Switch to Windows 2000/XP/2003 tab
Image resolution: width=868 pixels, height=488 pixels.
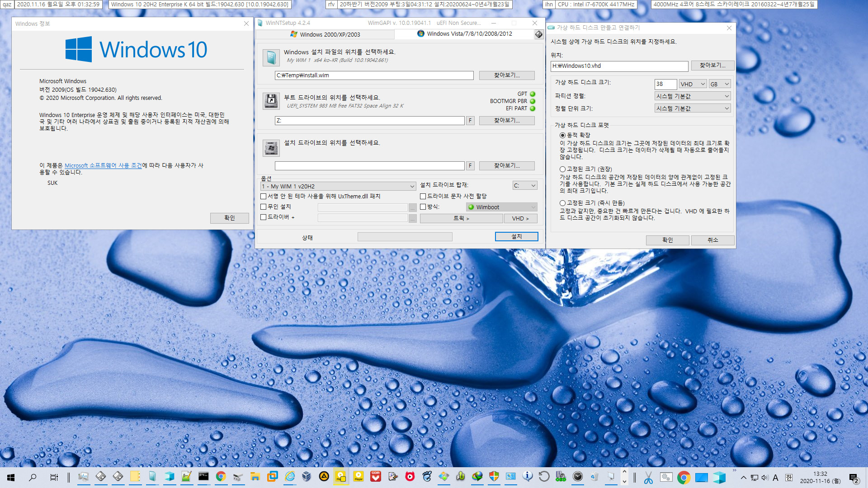325,34
